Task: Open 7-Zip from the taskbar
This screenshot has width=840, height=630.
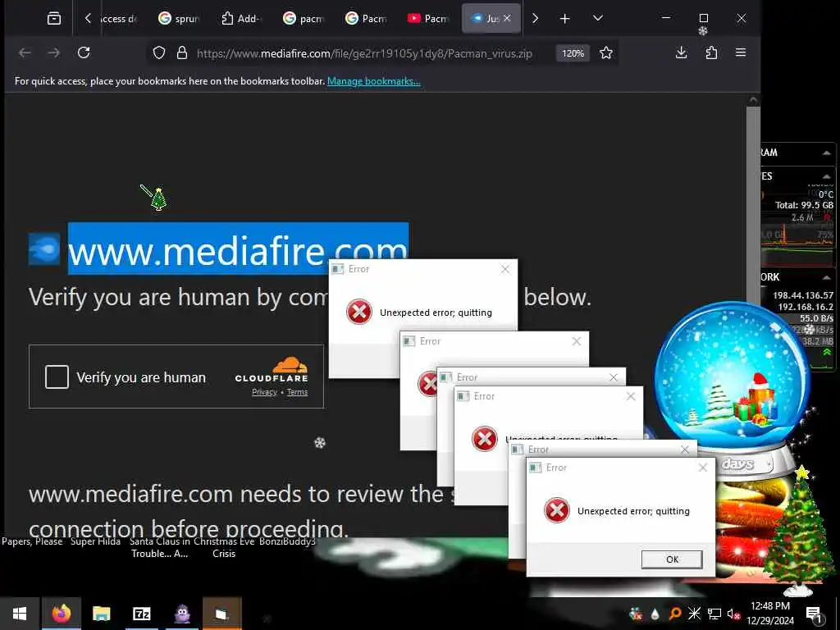Action: [141, 614]
